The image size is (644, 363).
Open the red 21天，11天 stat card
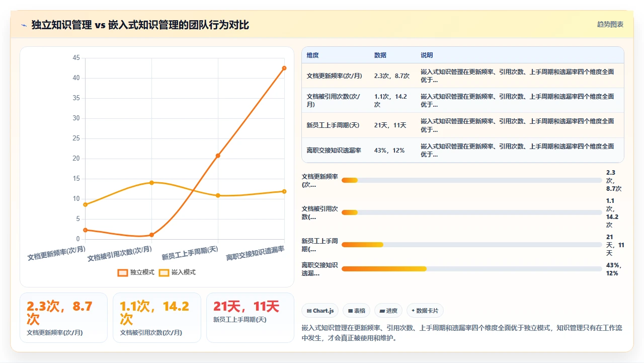250,318
